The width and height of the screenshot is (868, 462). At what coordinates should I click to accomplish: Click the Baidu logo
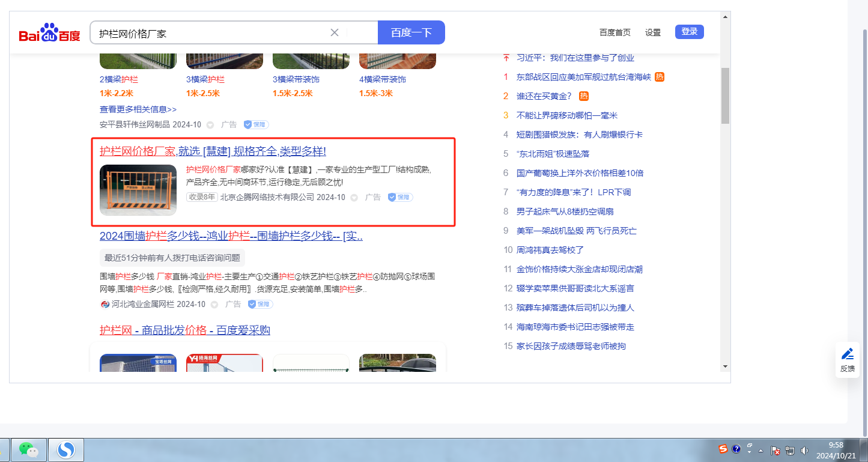[49, 33]
